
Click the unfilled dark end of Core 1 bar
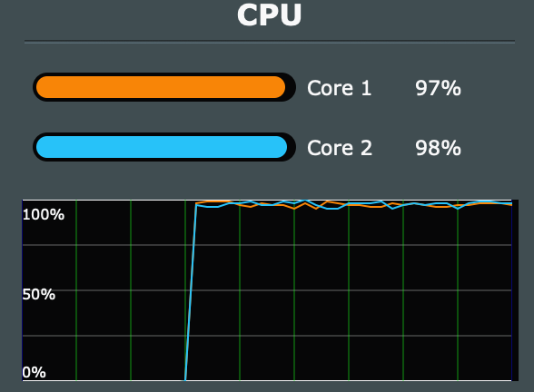tap(290, 87)
